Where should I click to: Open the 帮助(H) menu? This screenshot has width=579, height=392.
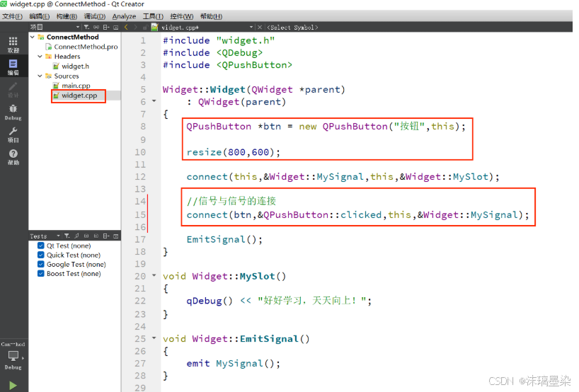click(x=211, y=16)
